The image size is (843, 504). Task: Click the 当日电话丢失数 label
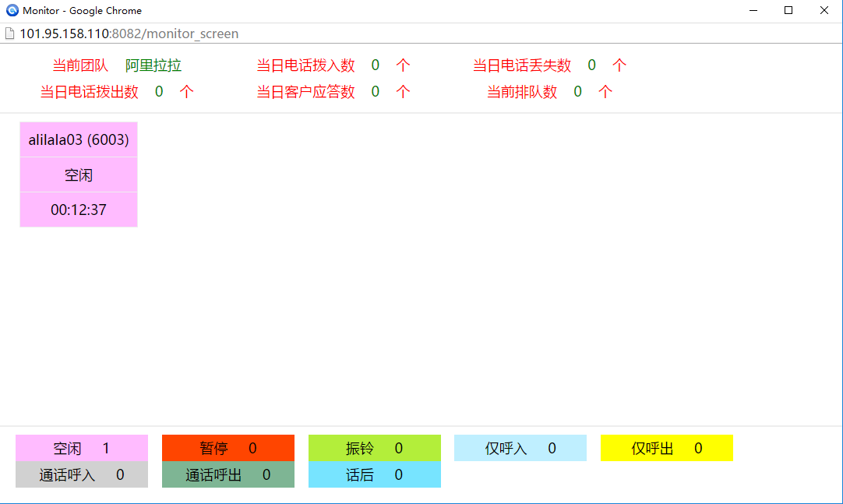click(522, 65)
